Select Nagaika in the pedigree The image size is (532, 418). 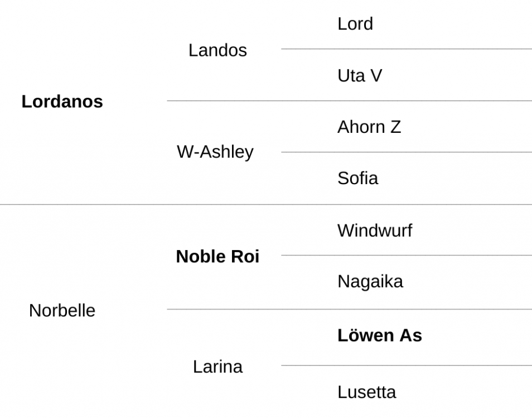pos(370,282)
